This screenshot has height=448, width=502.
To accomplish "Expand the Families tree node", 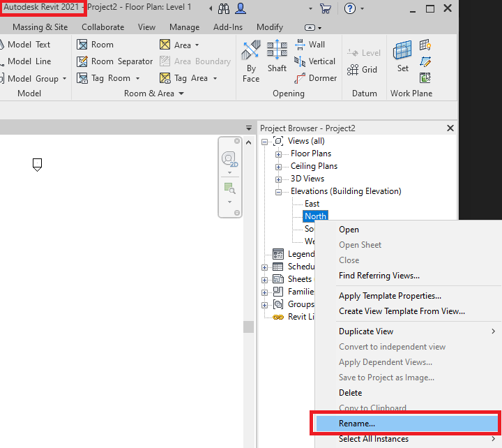I will 264,292.
